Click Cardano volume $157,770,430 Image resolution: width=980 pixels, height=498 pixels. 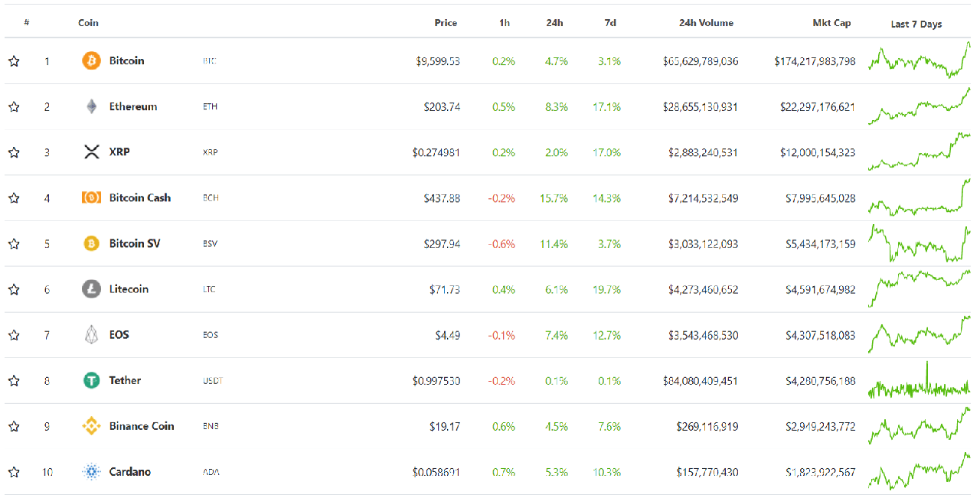coord(707,473)
